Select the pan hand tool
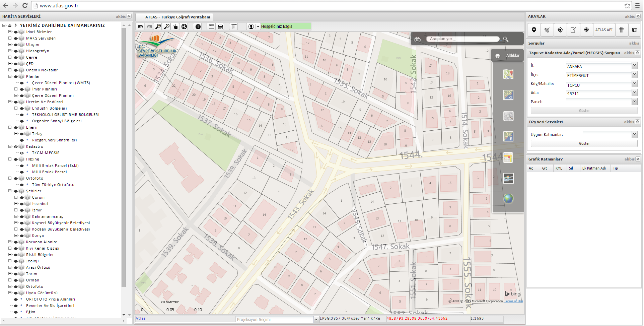The height and width of the screenshot is (326, 644). tap(175, 26)
